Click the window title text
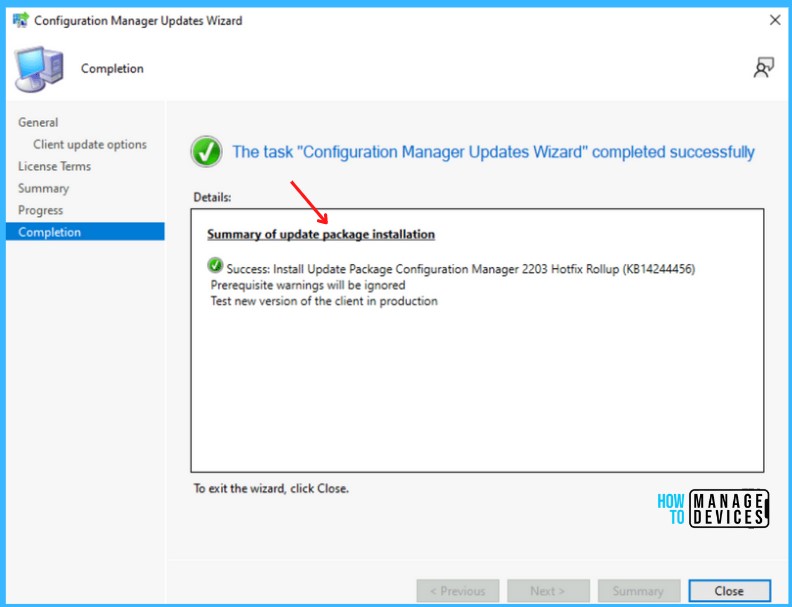This screenshot has height=607, width=792. click(x=138, y=21)
